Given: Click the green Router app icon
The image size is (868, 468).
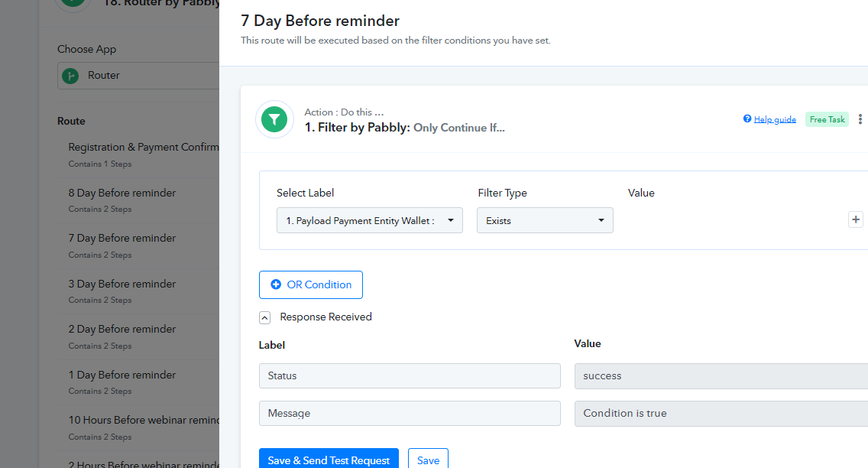Looking at the screenshot, I should tap(70, 75).
